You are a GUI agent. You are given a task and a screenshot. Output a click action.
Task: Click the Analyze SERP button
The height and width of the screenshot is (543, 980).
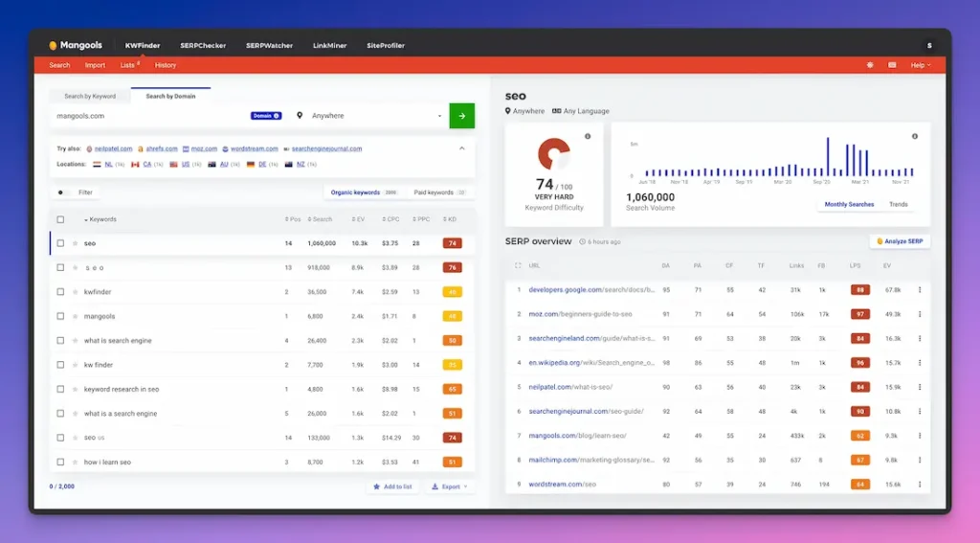pos(900,241)
